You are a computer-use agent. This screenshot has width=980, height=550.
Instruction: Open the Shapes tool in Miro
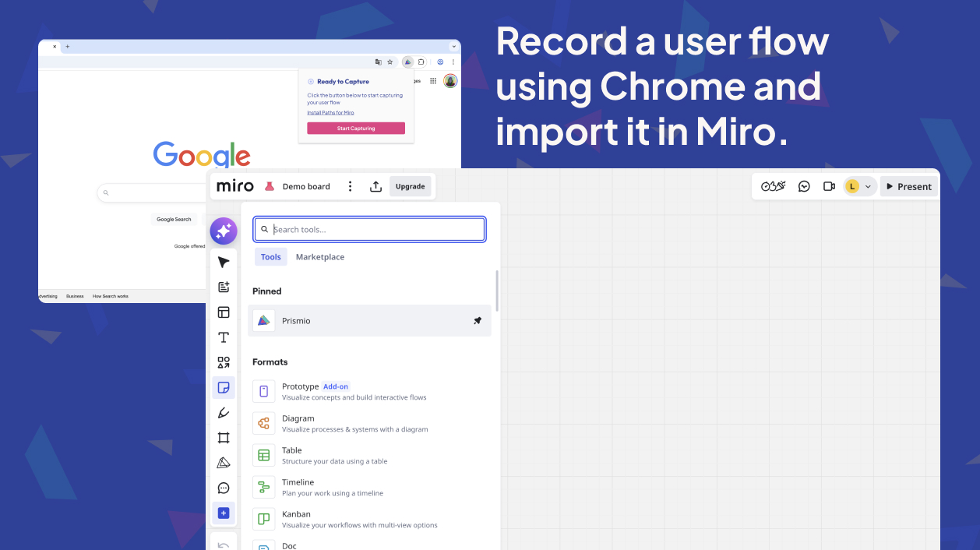pos(224,362)
